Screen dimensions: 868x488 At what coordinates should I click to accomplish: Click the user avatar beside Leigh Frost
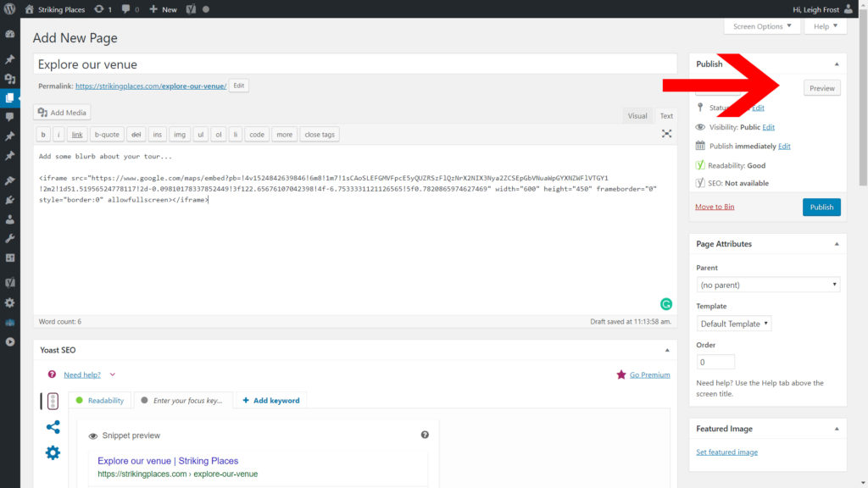(848, 8)
